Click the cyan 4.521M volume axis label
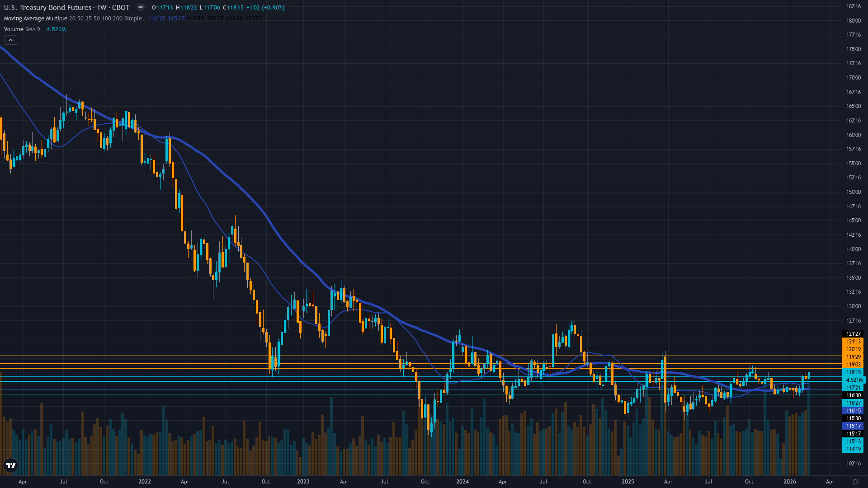The height and width of the screenshot is (488, 868). tap(854, 380)
